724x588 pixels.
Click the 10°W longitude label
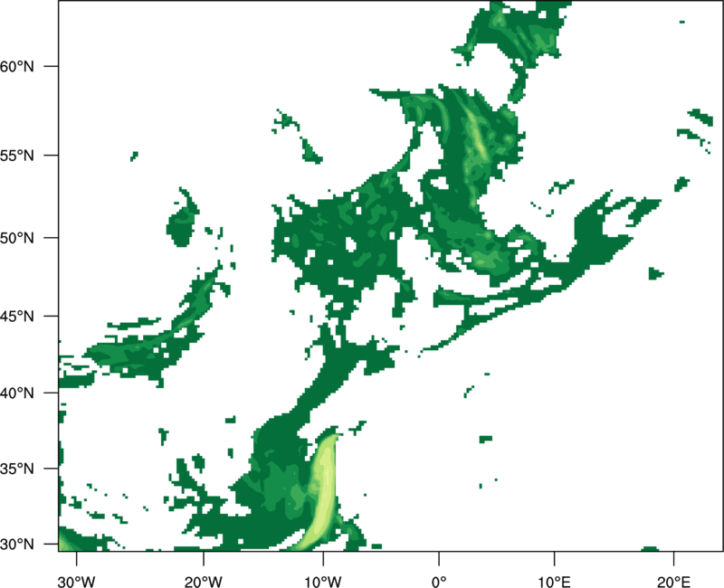point(323,582)
